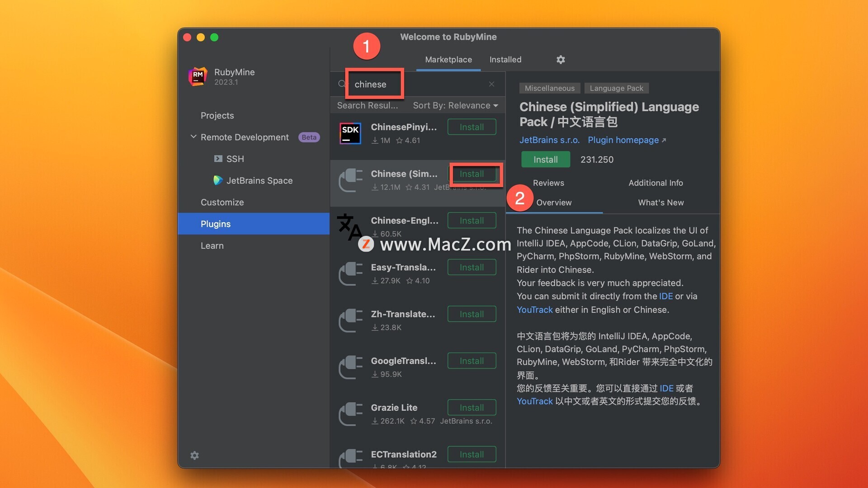This screenshot has height=488, width=868.
Task: Install the Easy-Translation plugin
Action: pos(472,267)
